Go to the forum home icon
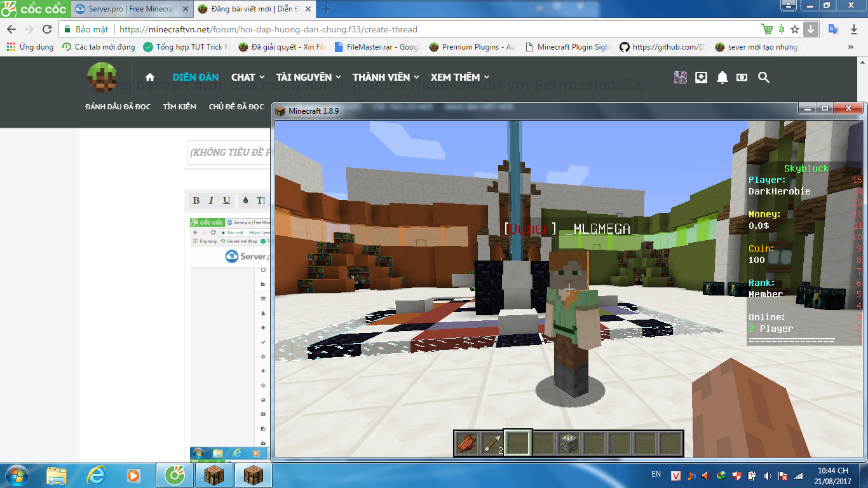 tap(150, 78)
